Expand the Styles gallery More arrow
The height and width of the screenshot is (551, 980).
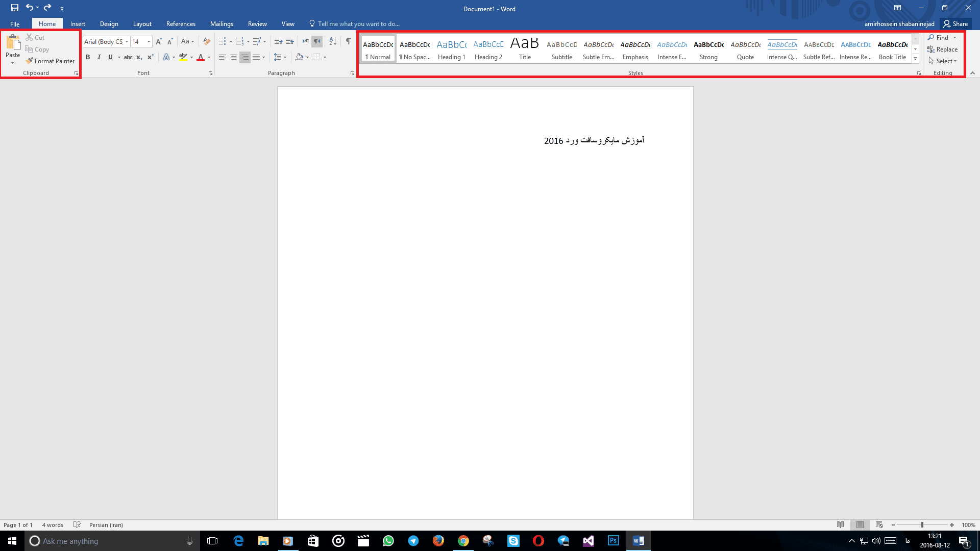[x=916, y=59]
